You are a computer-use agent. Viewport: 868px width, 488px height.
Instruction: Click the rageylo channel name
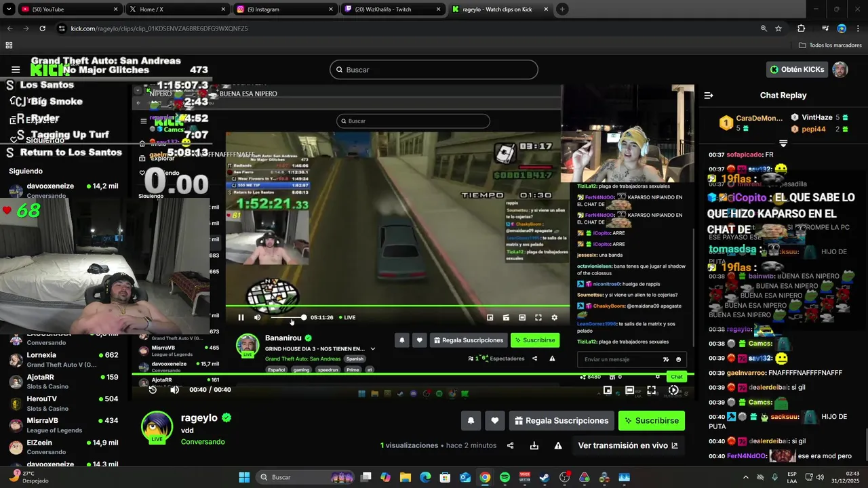[x=199, y=418]
